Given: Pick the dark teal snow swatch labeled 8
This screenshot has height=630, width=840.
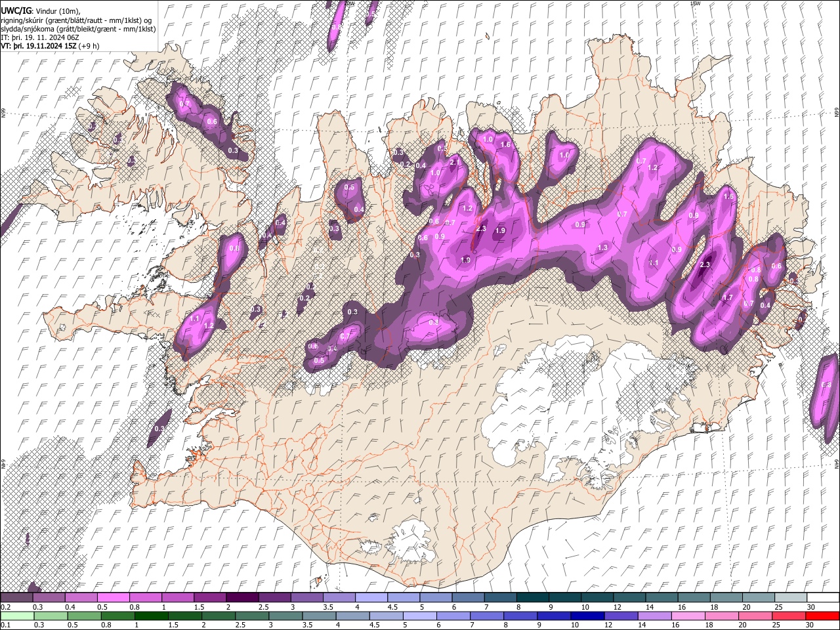Looking at the screenshot, I should [x=532, y=597].
